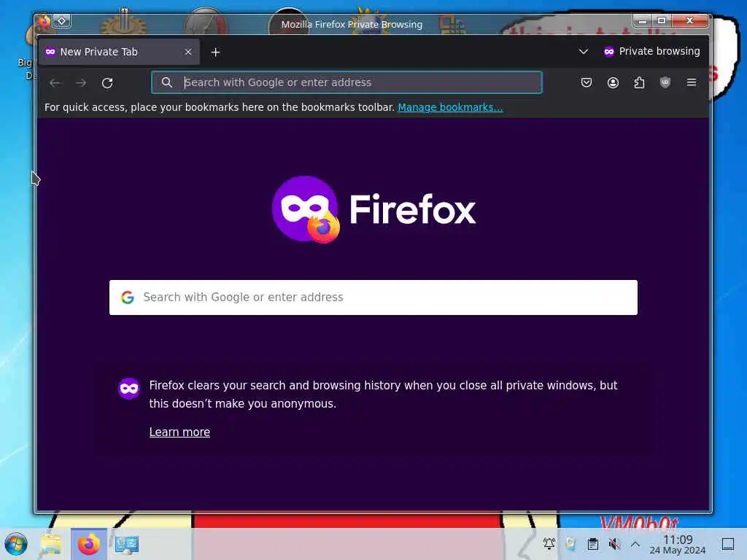Close the Firefox window
747x560 pixels.
pos(689,20)
